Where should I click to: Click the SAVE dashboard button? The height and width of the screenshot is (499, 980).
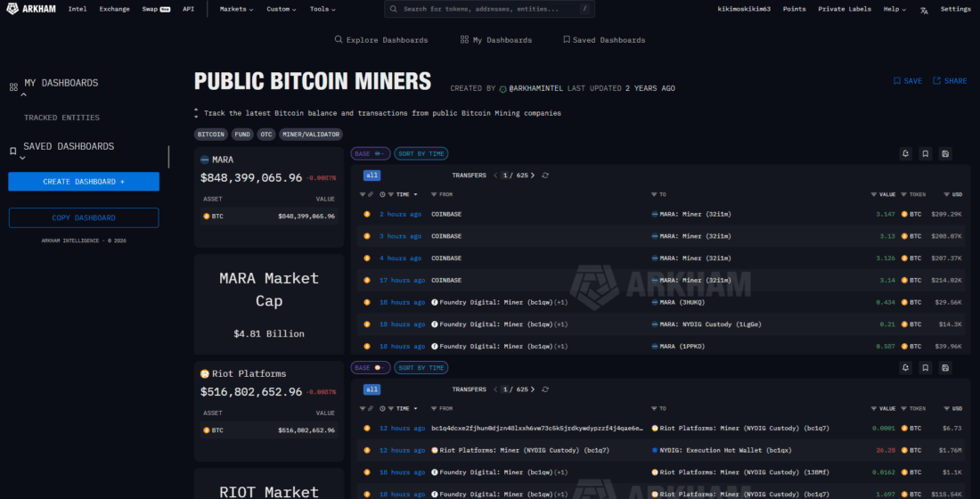point(908,81)
